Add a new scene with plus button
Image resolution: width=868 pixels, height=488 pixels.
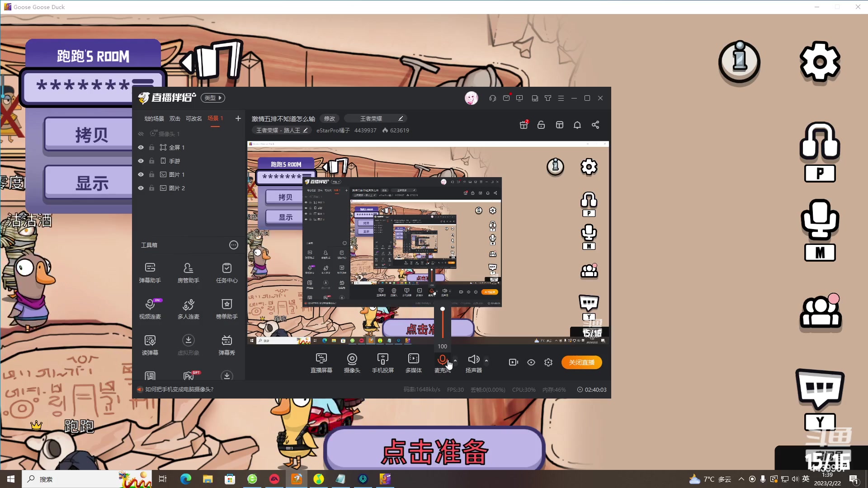(x=238, y=118)
